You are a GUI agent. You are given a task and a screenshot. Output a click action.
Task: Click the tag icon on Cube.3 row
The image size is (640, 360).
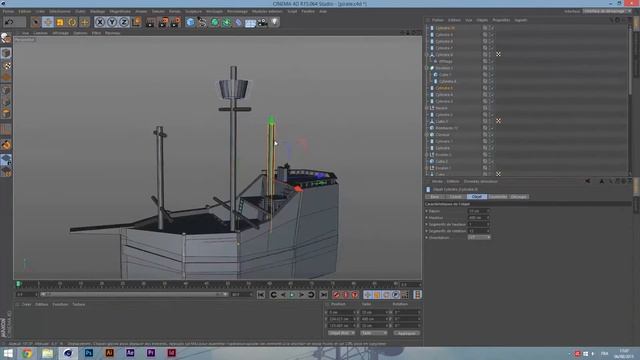[x=498, y=121]
